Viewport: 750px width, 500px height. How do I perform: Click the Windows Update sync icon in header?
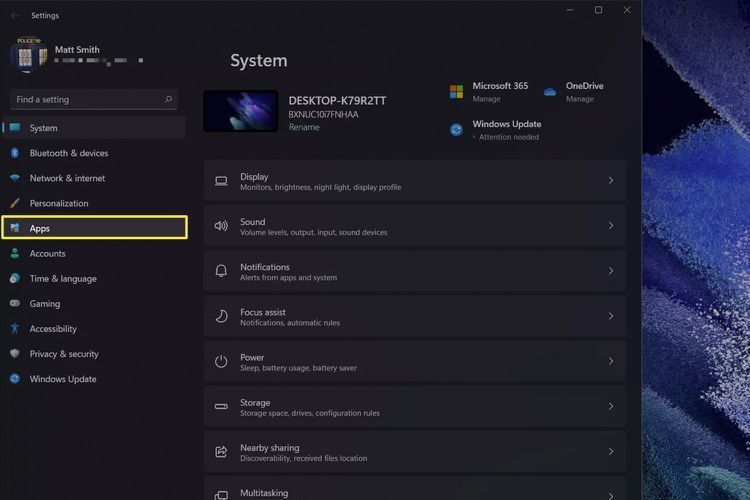point(456,129)
